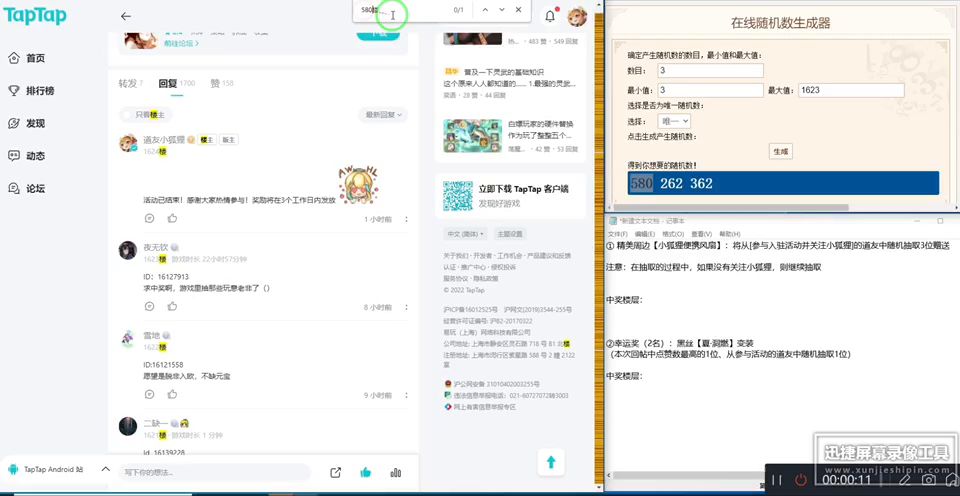960x496 pixels.
Task: Close the browser find bar
Action: coord(518,9)
